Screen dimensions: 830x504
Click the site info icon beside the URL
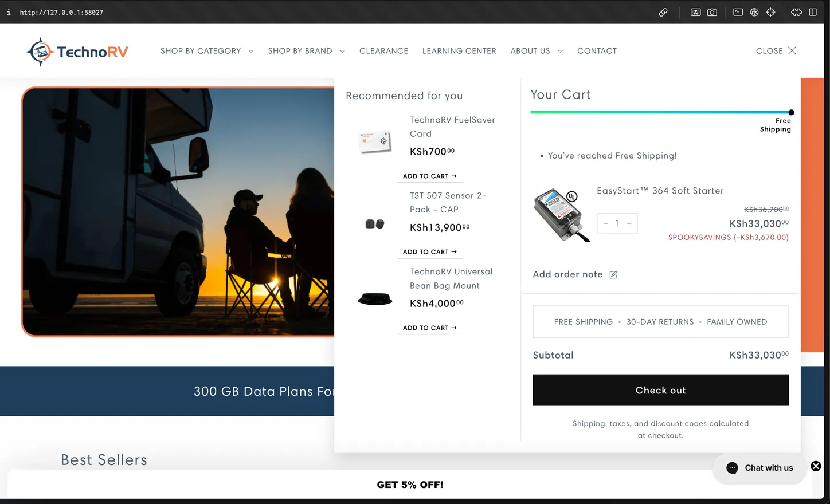click(9, 12)
